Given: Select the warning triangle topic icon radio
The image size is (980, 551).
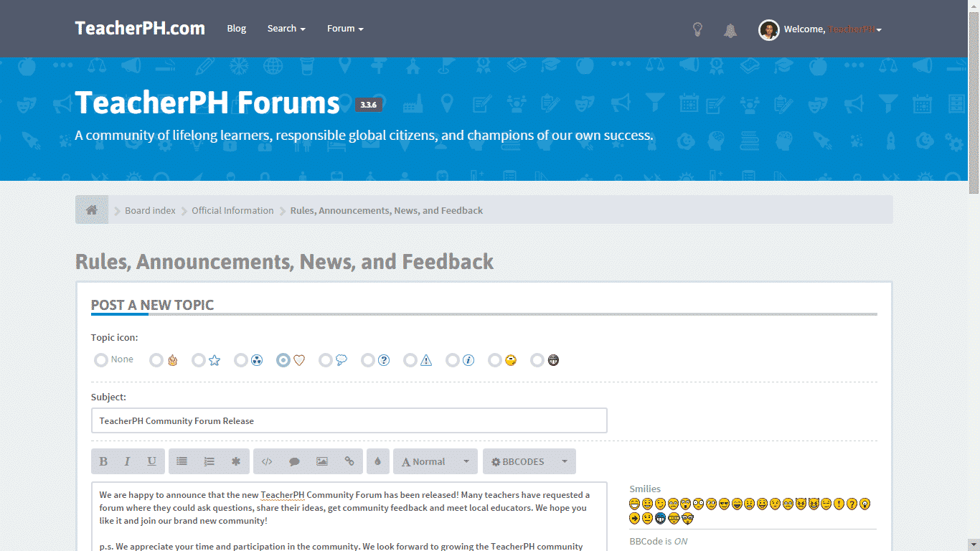Looking at the screenshot, I should click(410, 360).
